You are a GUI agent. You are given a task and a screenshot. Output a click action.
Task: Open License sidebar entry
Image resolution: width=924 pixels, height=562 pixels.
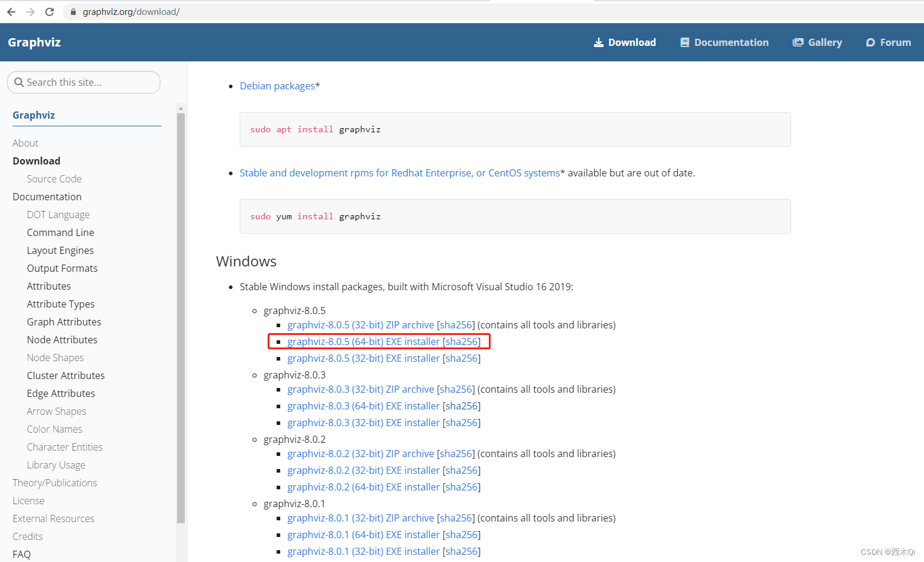pos(29,501)
